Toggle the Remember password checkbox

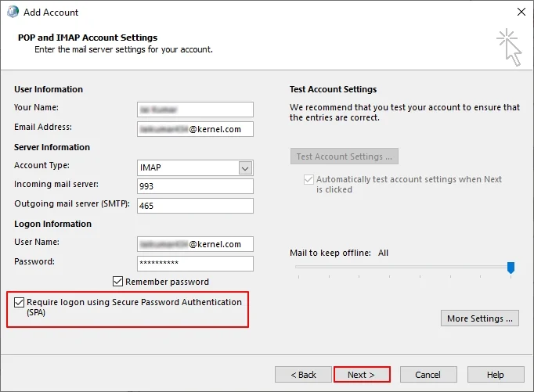click(117, 282)
